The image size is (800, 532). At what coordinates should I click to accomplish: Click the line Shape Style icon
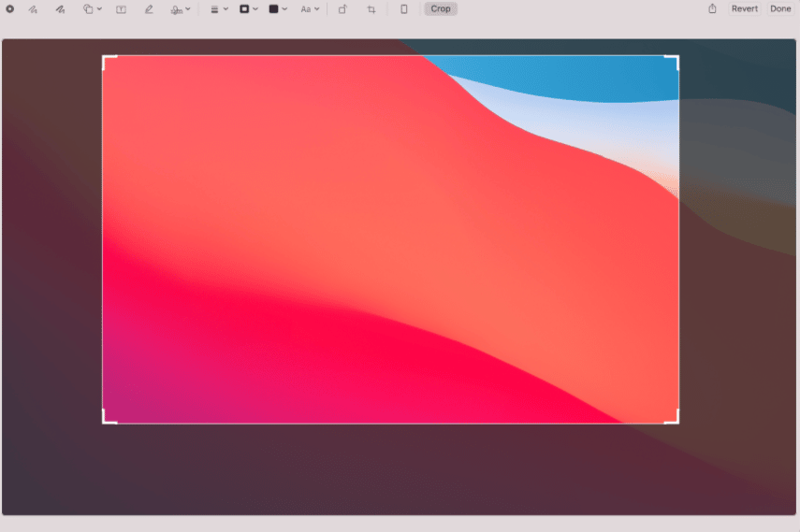coord(214,9)
